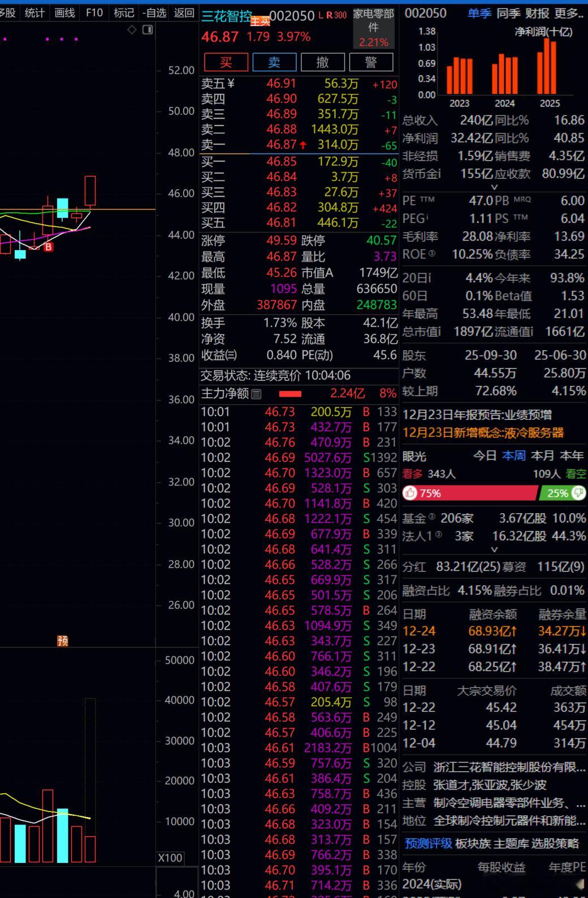588x898 pixels.
Task: Open the 12月23日年报预告 news link
Action: (477, 415)
